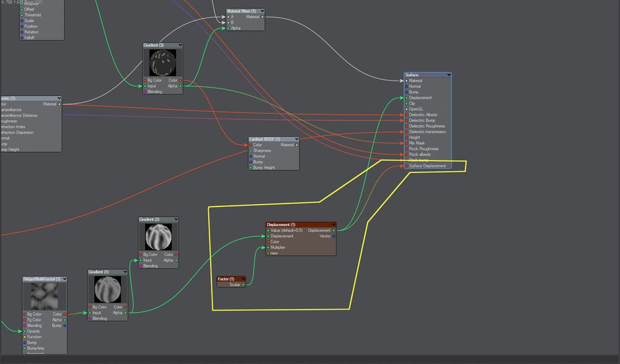Click Alpha output socket on Gradient (3)

point(180,86)
